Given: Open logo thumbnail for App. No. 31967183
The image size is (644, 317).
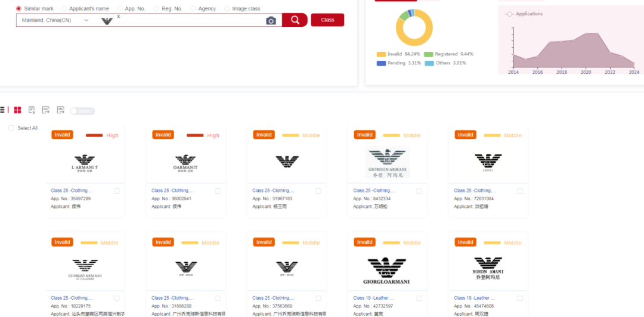Looking at the screenshot, I should pyautogui.click(x=287, y=162).
